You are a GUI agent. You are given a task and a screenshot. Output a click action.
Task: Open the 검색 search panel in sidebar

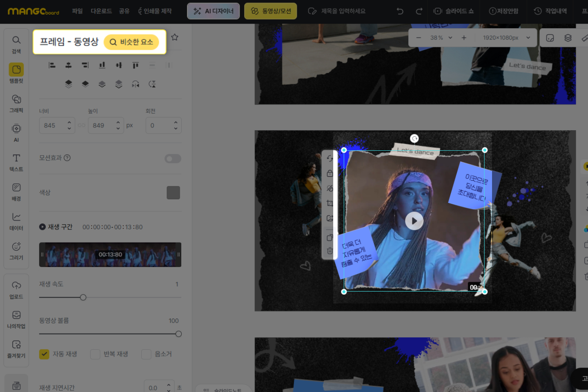pos(16,44)
